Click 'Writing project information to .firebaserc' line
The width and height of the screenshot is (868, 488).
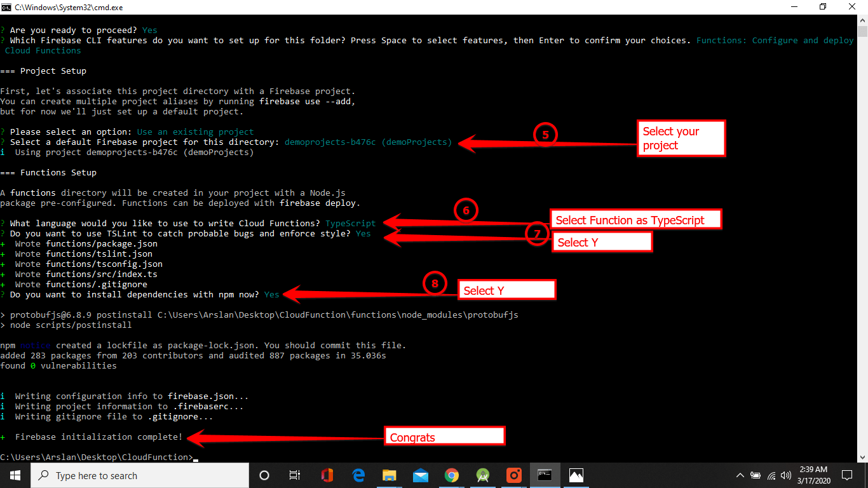coord(122,406)
